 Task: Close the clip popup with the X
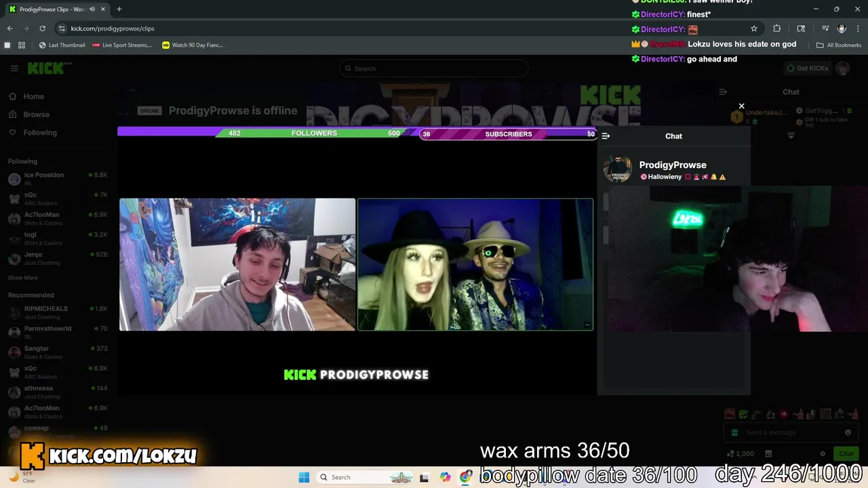(x=741, y=106)
